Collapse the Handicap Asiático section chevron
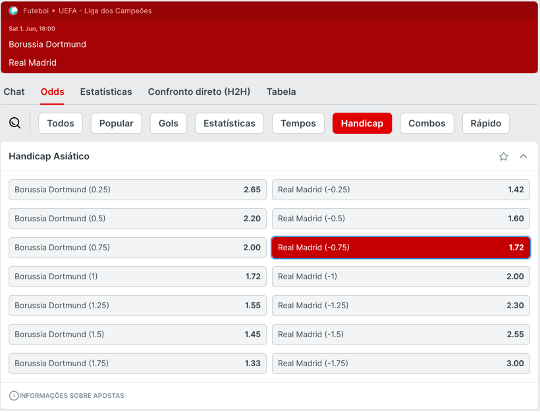Screen dimensions: 540x412 tap(523, 156)
